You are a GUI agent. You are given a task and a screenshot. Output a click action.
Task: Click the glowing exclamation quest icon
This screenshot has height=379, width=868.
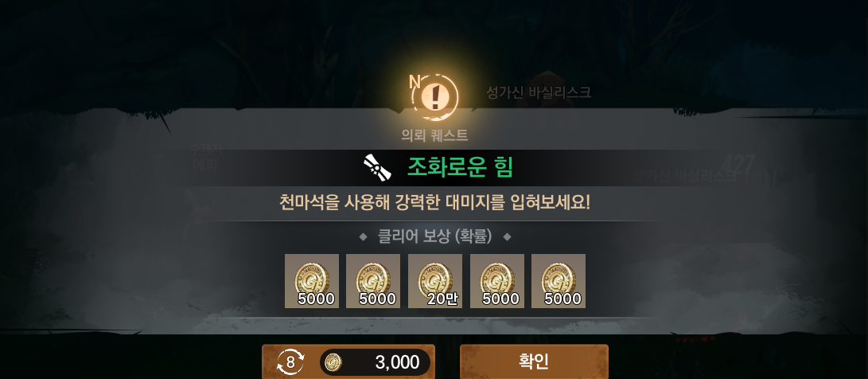coord(435,97)
